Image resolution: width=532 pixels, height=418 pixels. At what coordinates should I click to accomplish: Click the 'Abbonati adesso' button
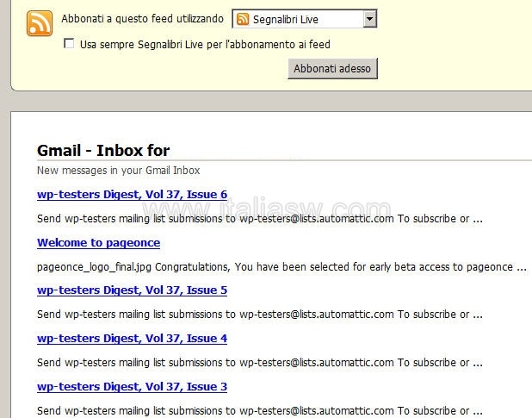(332, 69)
